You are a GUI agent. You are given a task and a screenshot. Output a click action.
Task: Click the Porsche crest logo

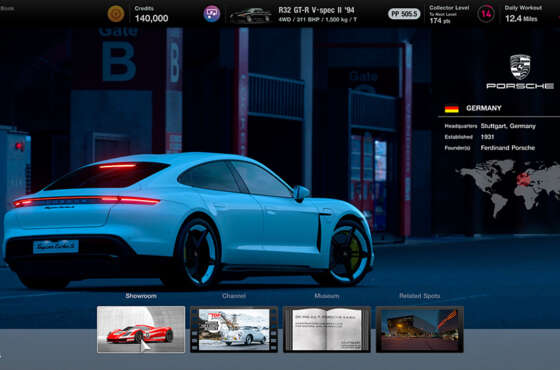tap(520, 67)
